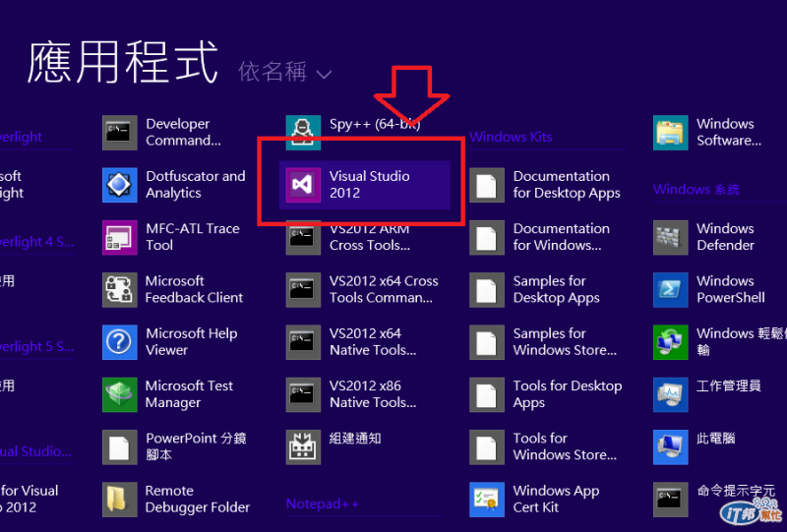Open Windows 輕鬆傳輸 icon
This screenshot has height=532, width=787.
point(671,342)
